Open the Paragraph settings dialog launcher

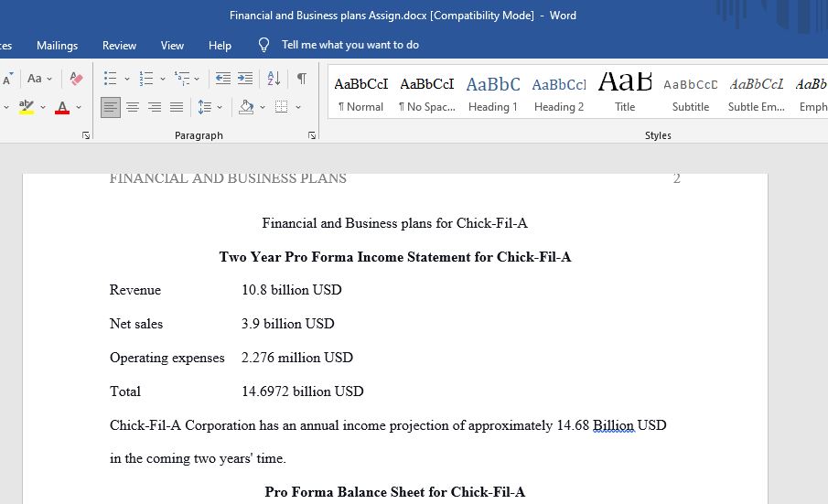tap(312, 135)
